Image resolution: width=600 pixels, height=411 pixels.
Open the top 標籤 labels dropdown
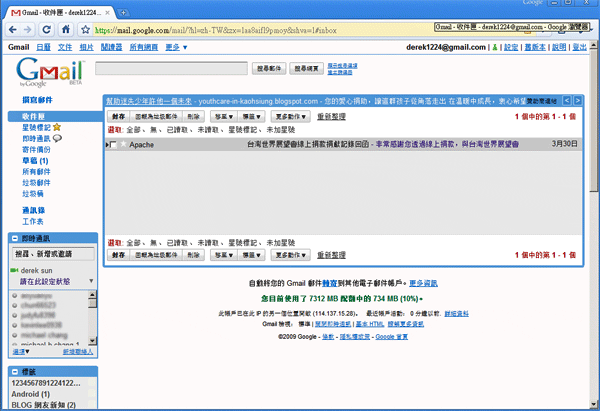251,116
